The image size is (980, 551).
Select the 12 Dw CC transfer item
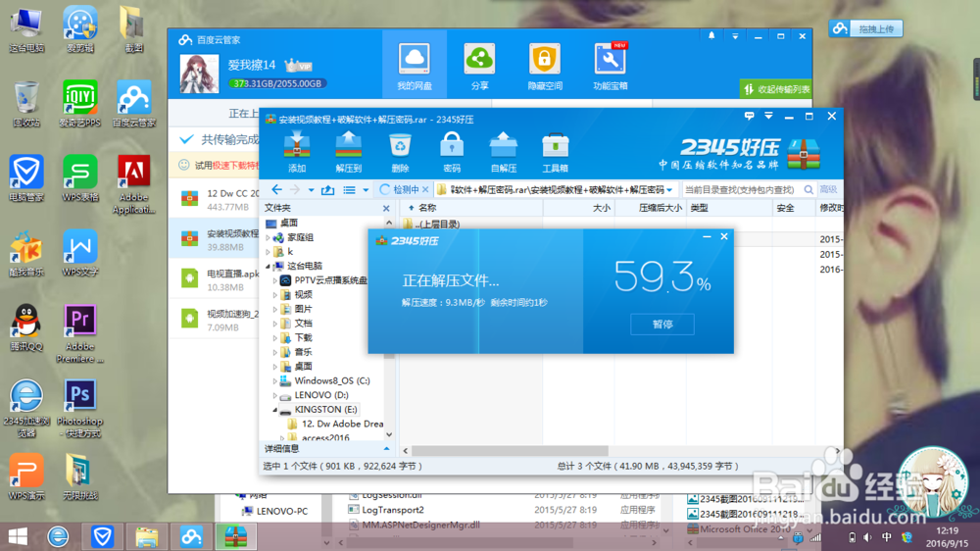[x=215, y=199]
